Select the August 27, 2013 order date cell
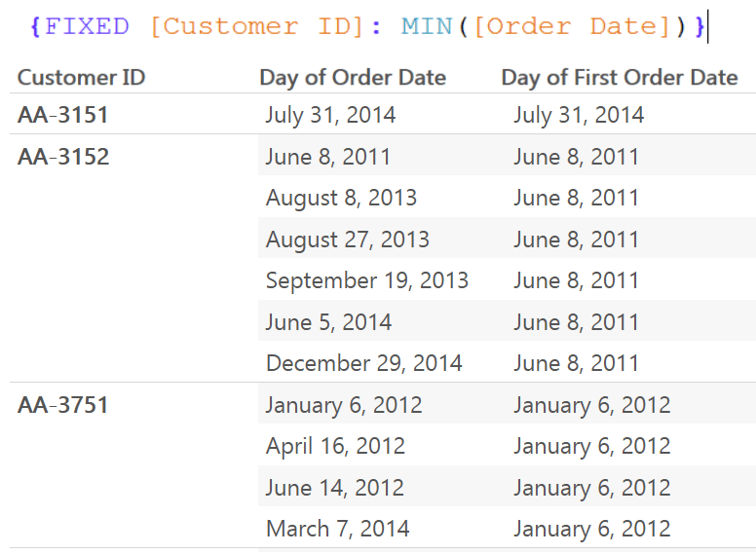This screenshot has width=756, height=554. tap(347, 240)
